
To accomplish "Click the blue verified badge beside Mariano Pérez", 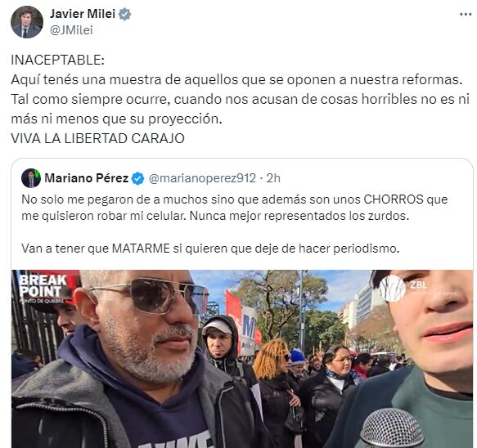I will pyautogui.click(x=137, y=178).
